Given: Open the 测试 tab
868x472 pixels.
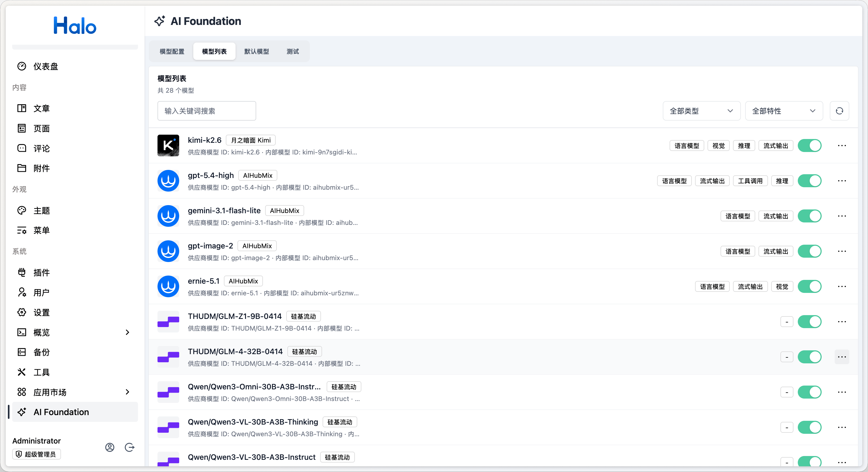Looking at the screenshot, I should 292,51.
